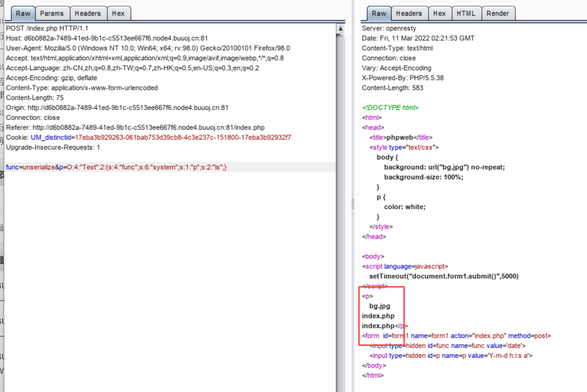The image size is (587, 392).
Task: View the response Headers tab
Action: click(409, 13)
